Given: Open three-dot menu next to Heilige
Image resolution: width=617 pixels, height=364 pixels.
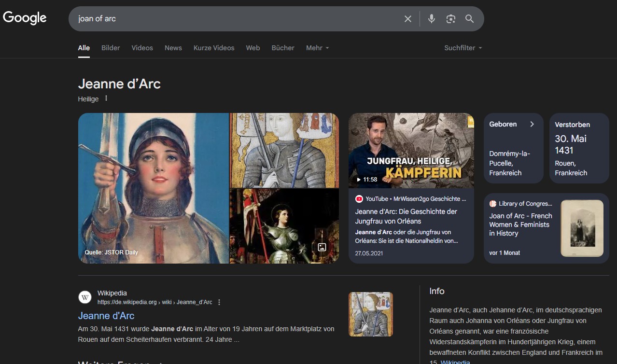Looking at the screenshot, I should click(106, 98).
